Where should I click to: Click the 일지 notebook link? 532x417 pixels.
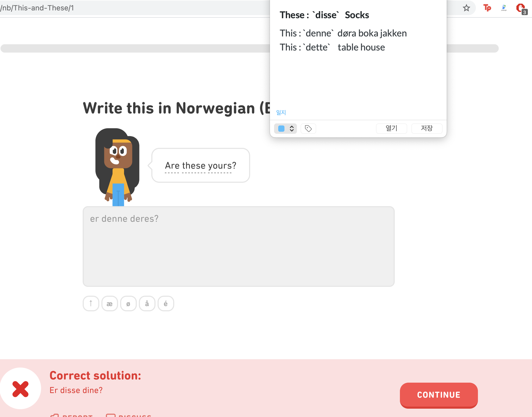coord(281,112)
